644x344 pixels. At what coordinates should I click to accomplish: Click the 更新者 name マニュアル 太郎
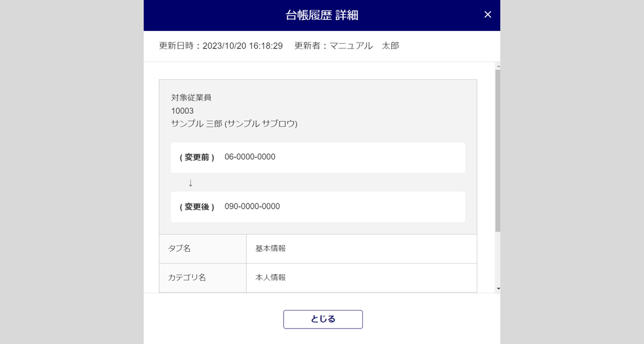[364, 46]
